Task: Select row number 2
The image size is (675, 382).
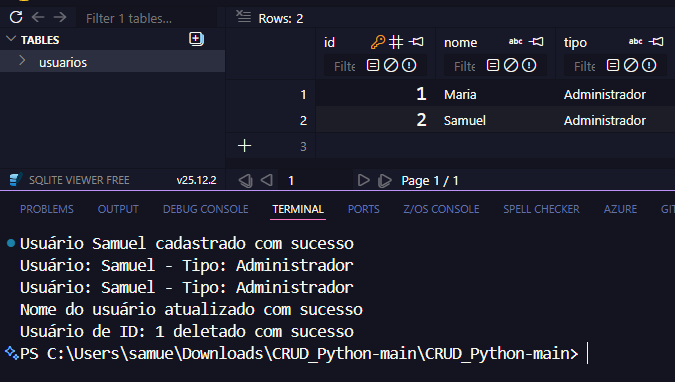Action: [x=303, y=120]
